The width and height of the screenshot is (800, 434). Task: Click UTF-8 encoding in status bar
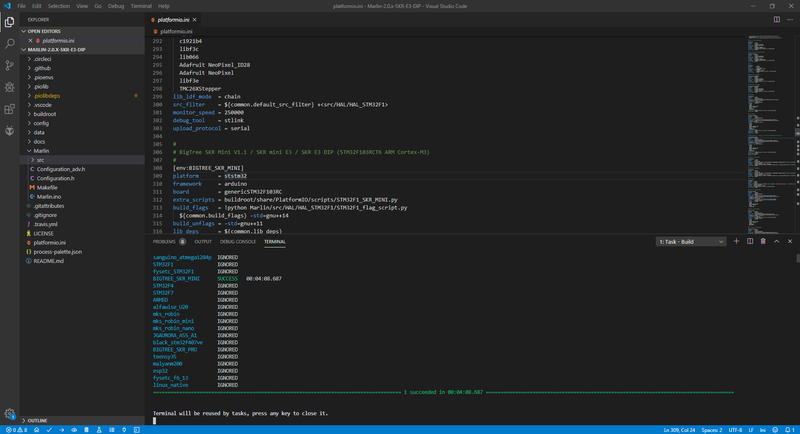pyautogui.click(x=735, y=430)
